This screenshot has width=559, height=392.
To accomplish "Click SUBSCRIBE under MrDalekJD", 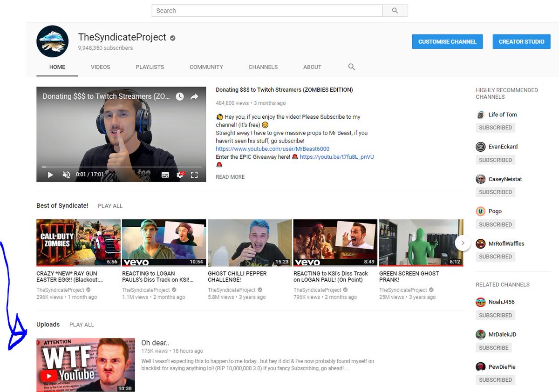I will (494, 348).
